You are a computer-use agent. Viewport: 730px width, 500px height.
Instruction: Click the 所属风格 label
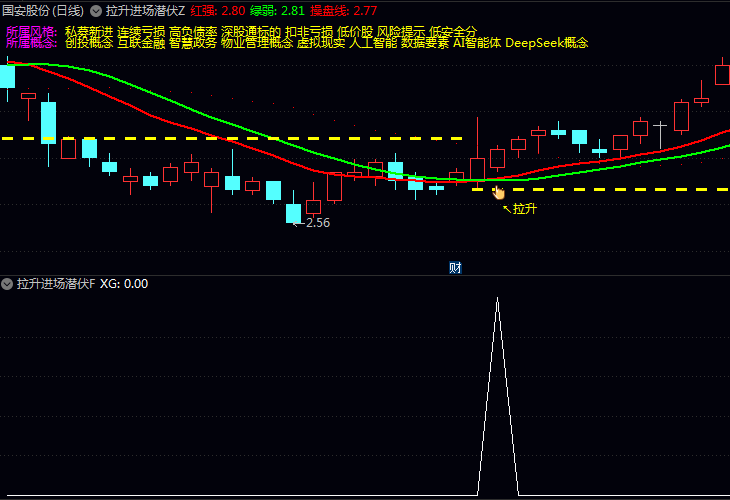pyautogui.click(x=31, y=32)
